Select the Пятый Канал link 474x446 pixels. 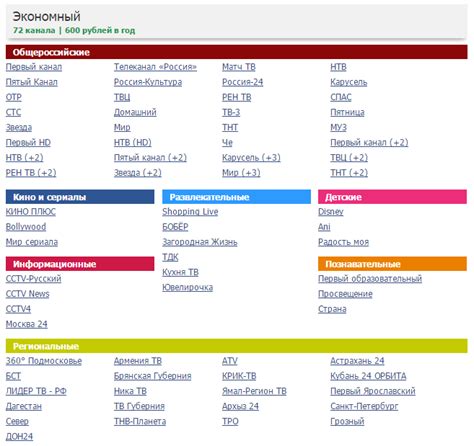point(32,82)
